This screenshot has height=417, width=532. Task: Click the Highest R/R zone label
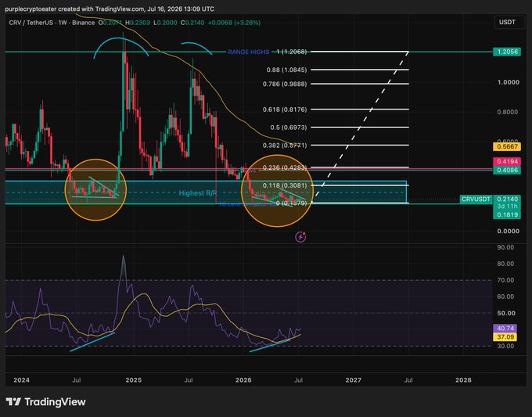coord(198,193)
